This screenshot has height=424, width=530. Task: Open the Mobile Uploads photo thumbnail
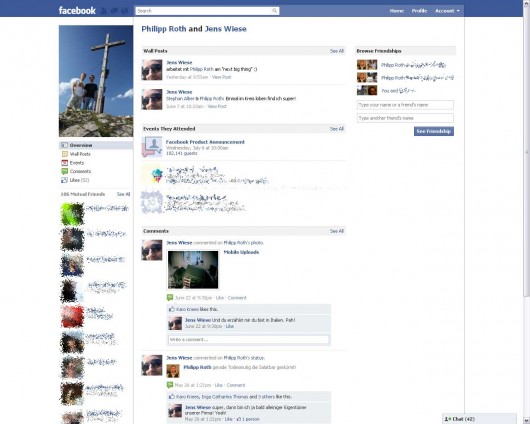(x=193, y=269)
